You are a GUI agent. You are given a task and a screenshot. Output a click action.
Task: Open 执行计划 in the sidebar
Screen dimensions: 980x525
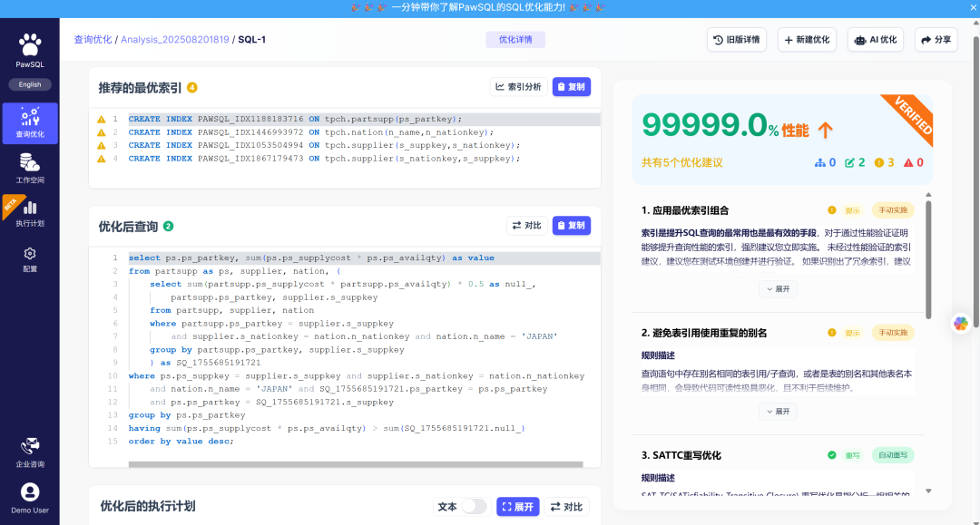[x=30, y=213]
